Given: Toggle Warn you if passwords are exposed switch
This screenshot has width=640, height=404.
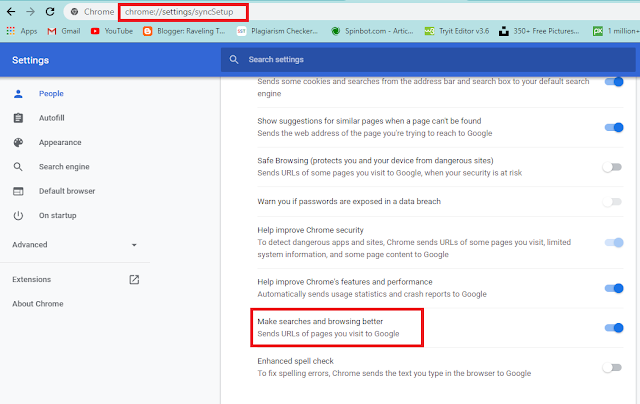Looking at the screenshot, I should tap(612, 202).
